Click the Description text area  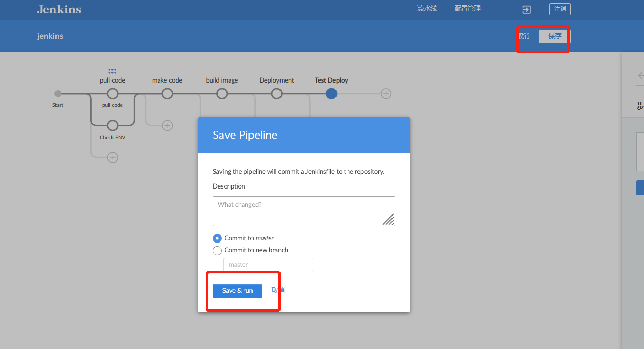click(x=304, y=211)
